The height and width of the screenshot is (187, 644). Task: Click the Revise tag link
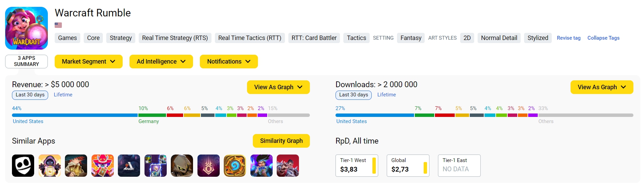coord(568,38)
